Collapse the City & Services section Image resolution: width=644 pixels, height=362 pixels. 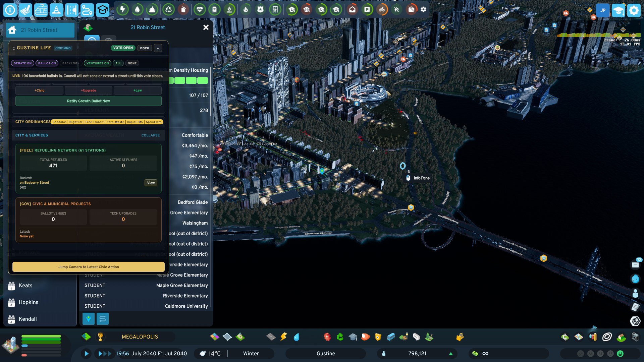tap(151, 135)
